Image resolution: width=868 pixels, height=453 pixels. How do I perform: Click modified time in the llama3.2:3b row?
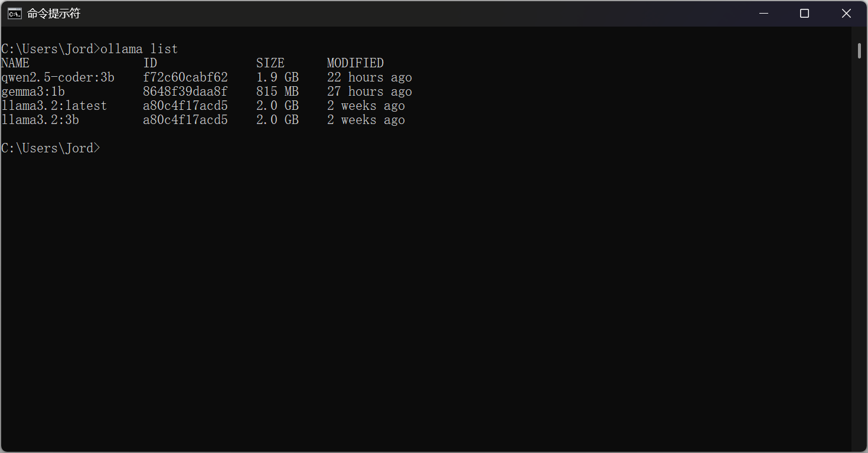pos(366,120)
